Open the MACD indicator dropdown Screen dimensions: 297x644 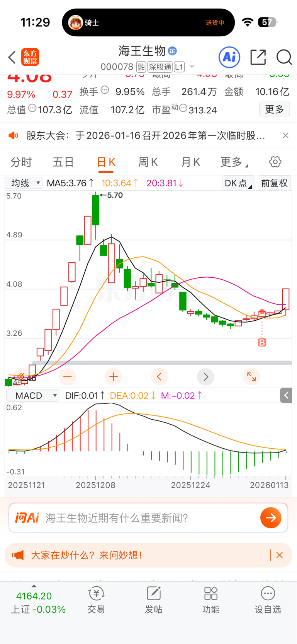pos(32,396)
